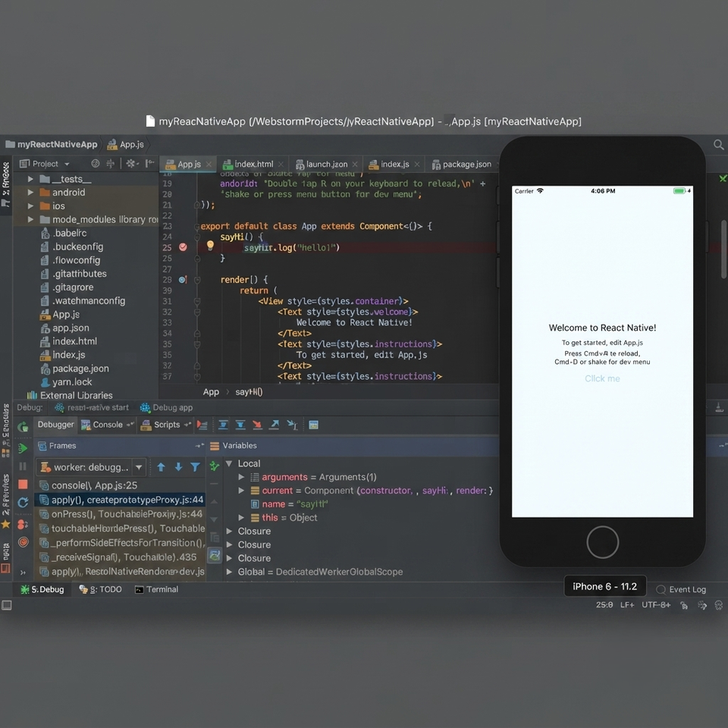This screenshot has width=728, height=728.
Task: Select the onPress() stack frame
Action: (x=121, y=514)
